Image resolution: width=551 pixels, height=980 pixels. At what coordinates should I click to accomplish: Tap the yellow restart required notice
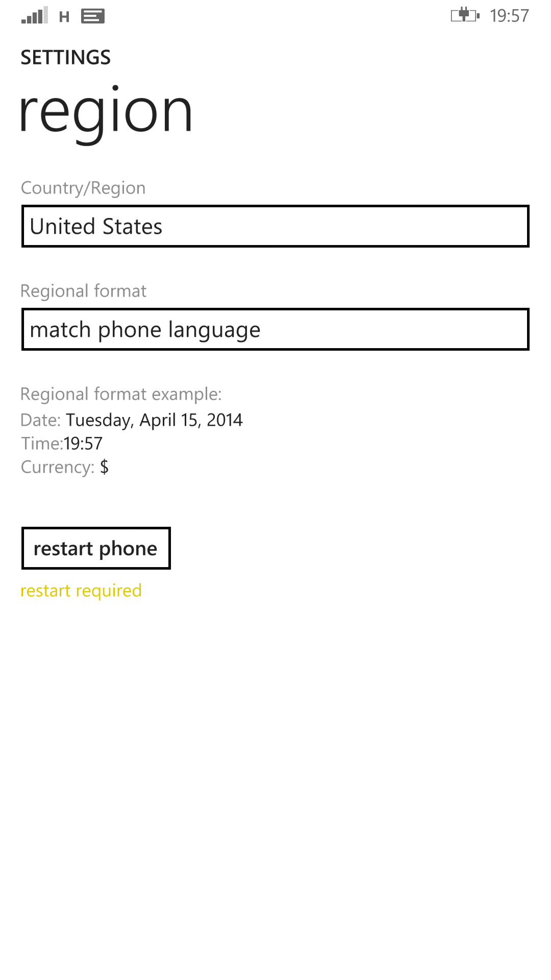click(81, 591)
